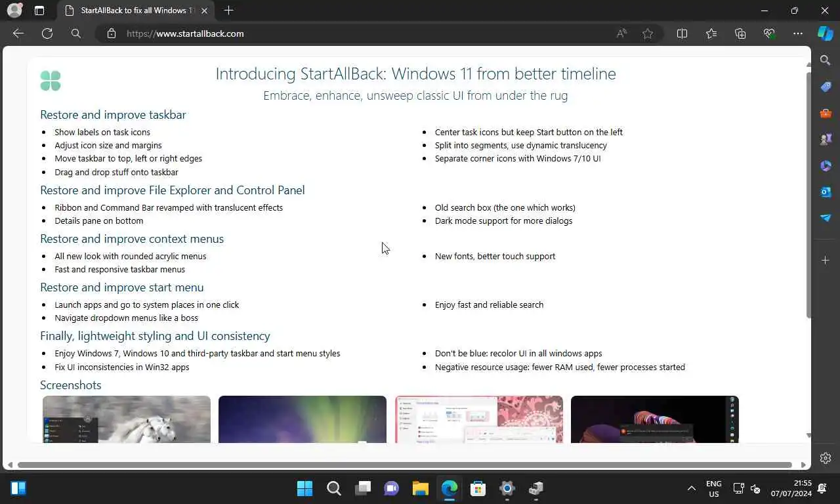View site information via the lock icon
The width and height of the screenshot is (840, 504).
[x=112, y=33]
